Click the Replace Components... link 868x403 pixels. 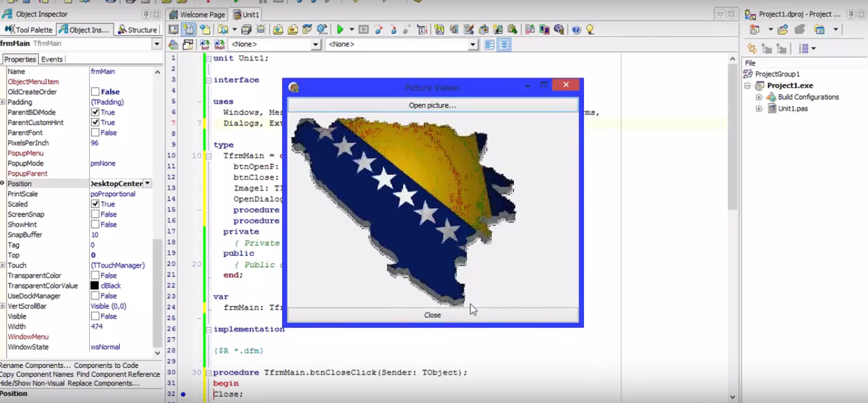tap(103, 383)
